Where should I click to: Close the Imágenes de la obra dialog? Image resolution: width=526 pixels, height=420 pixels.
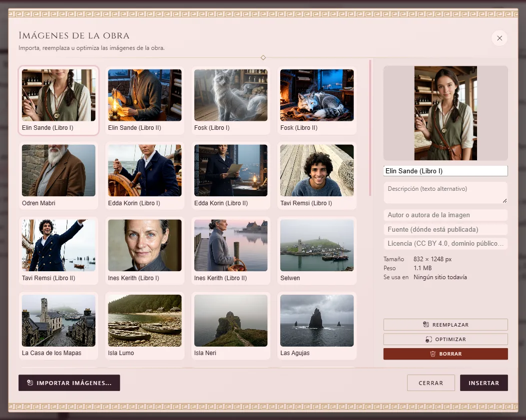click(x=499, y=38)
